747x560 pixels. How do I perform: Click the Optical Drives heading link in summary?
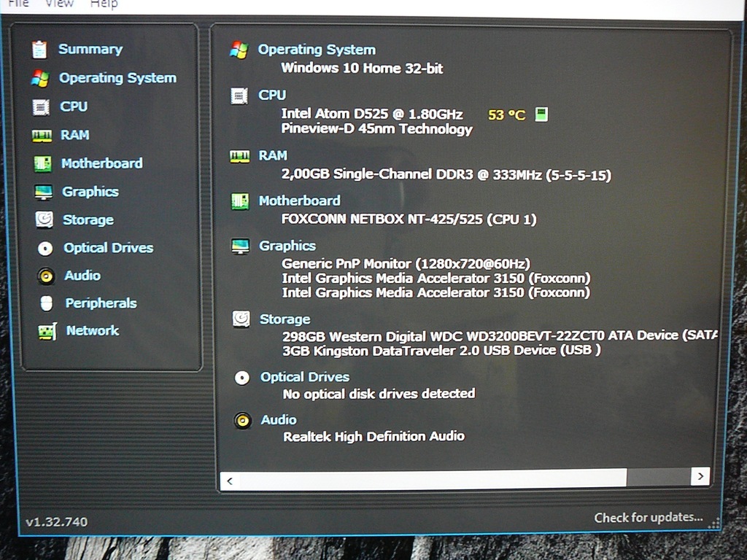tap(305, 377)
